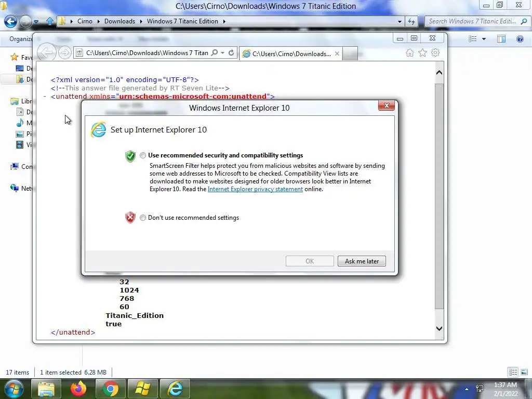The height and width of the screenshot is (399, 532).
Task: Click the closing </unattend> tag text
Action: [73, 332]
